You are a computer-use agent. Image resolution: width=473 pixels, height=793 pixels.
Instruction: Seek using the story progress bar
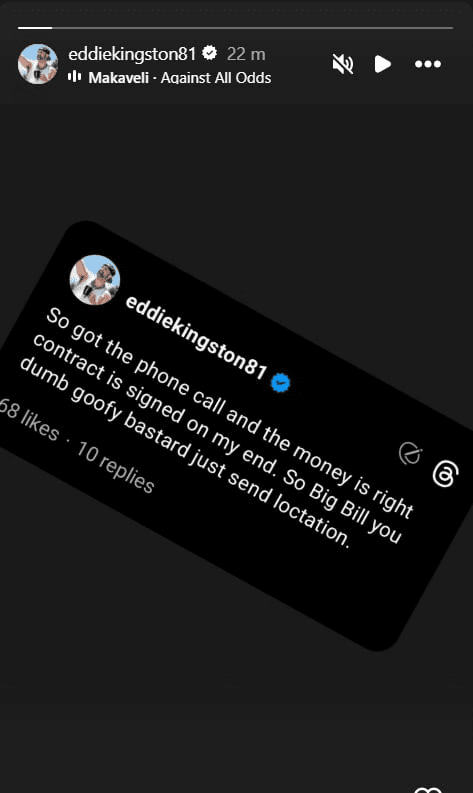point(236,28)
